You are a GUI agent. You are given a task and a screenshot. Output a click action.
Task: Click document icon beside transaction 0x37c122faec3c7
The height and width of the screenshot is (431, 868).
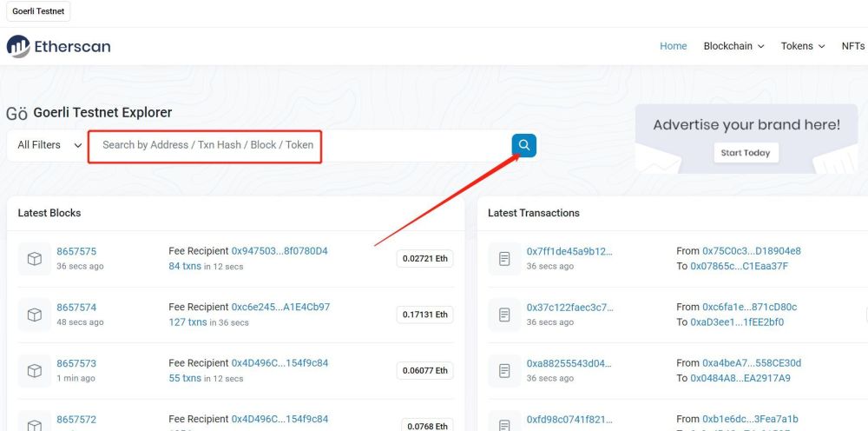(504, 315)
